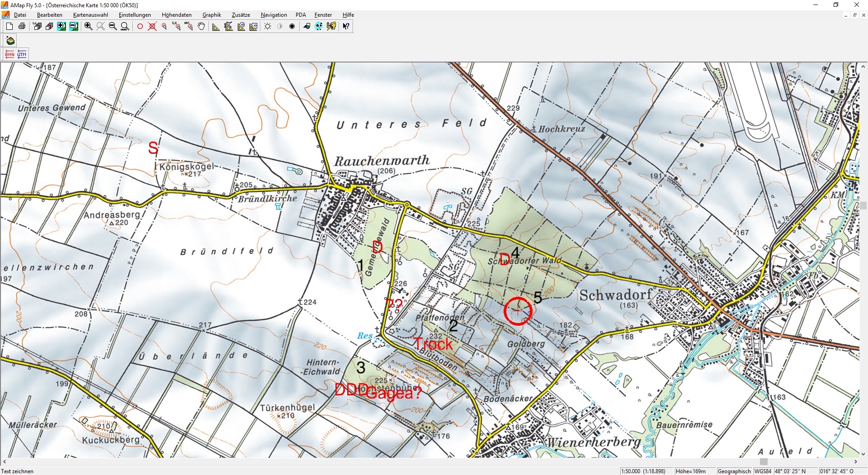
Task: Click the crossed-out red circle delete marker icon
Action: (152, 26)
